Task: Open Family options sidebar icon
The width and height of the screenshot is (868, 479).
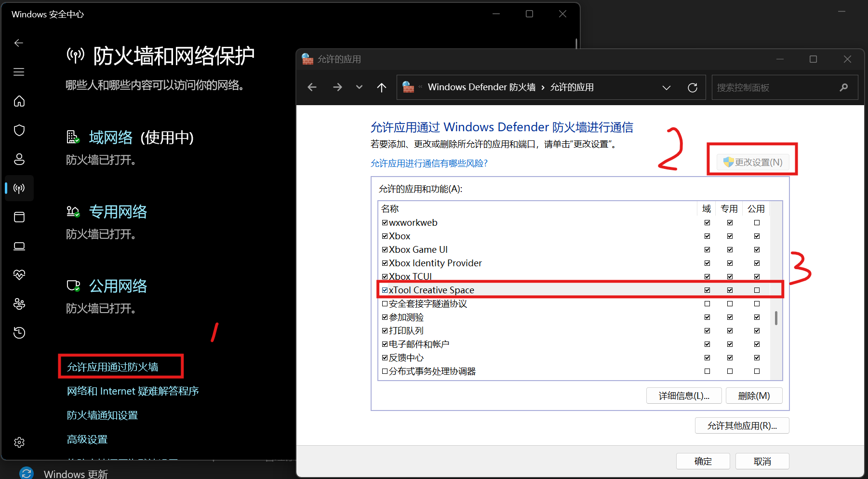Action: point(19,304)
